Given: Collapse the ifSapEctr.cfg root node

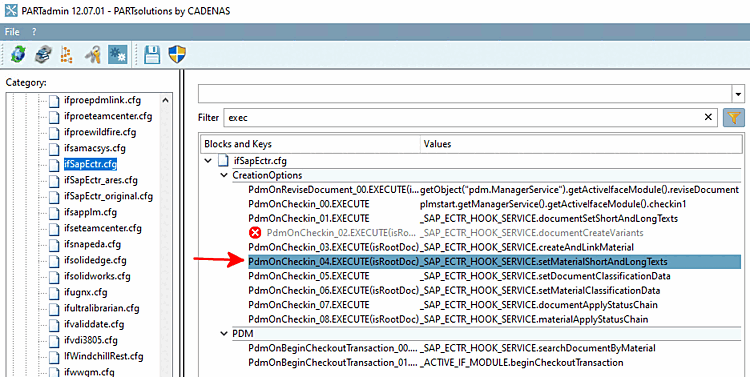Looking at the screenshot, I should click(208, 161).
